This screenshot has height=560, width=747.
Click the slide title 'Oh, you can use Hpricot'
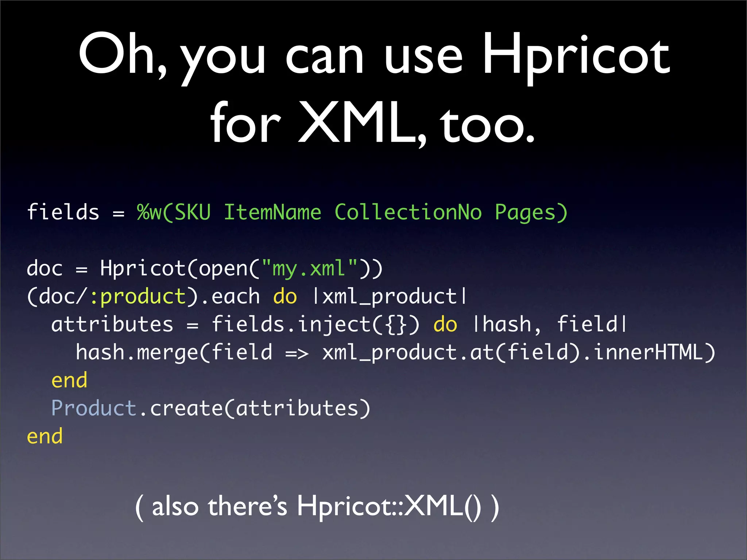point(374,55)
